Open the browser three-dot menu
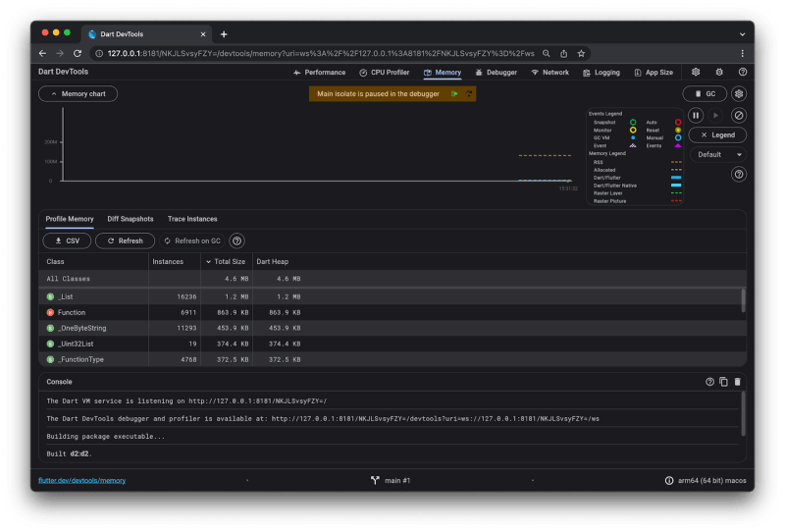This screenshot has width=785, height=532. coord(743,54)
